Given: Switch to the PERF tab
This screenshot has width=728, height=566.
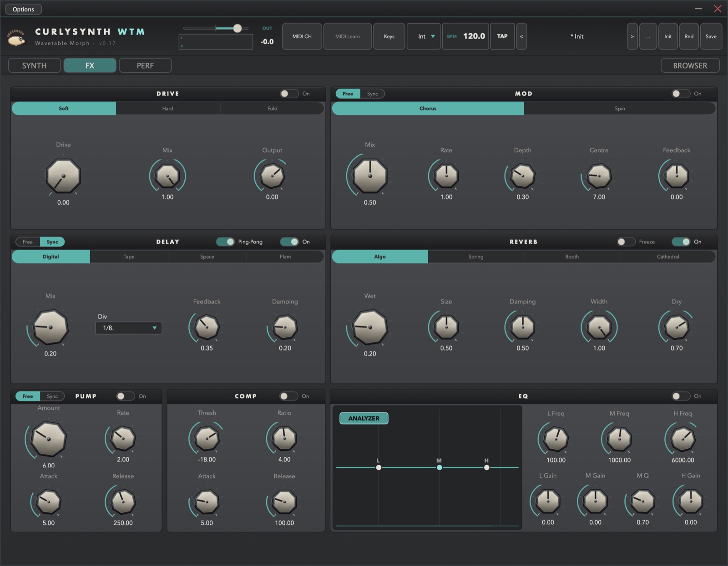Looking at the screenshot, I should 145,65.
